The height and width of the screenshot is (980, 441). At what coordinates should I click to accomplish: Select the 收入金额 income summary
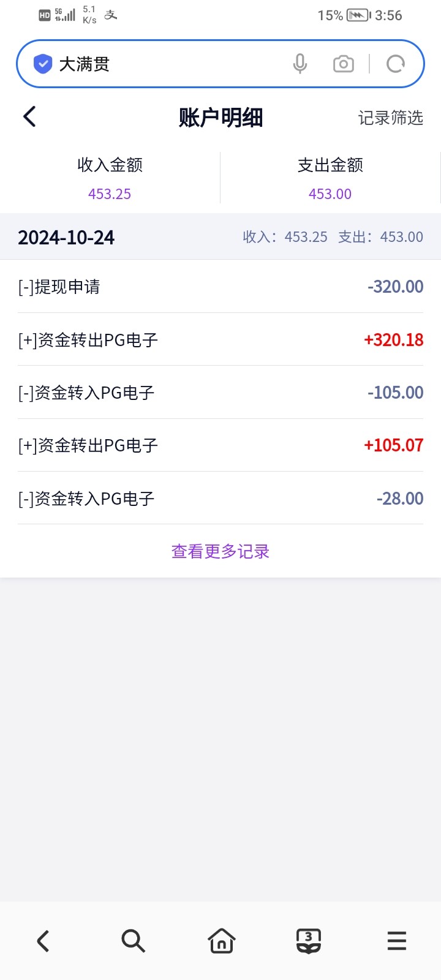tap(110, 178)
